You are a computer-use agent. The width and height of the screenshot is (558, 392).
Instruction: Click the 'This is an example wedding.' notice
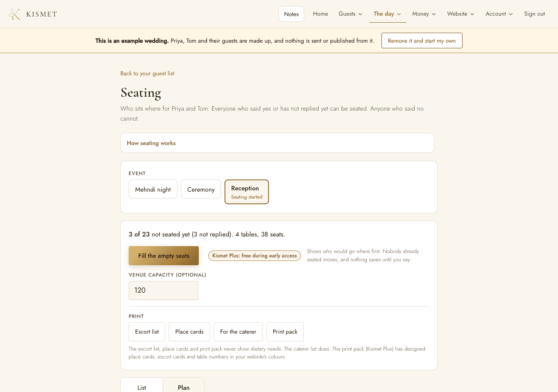132,41
